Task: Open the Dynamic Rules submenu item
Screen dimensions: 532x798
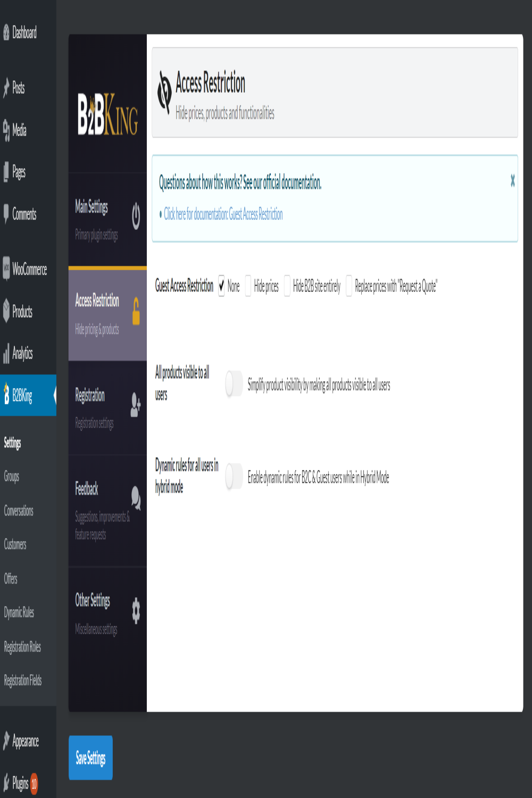Action: point(19,612)
